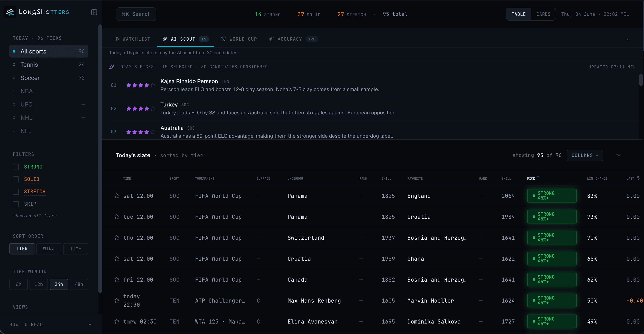Enable the STRETCH tier filter checkbox
This screenshot has width=644, height=334.
coord(16,192)
